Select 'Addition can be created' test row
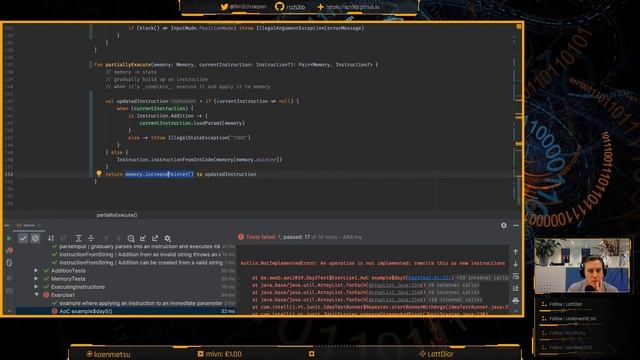 (126, 262)
